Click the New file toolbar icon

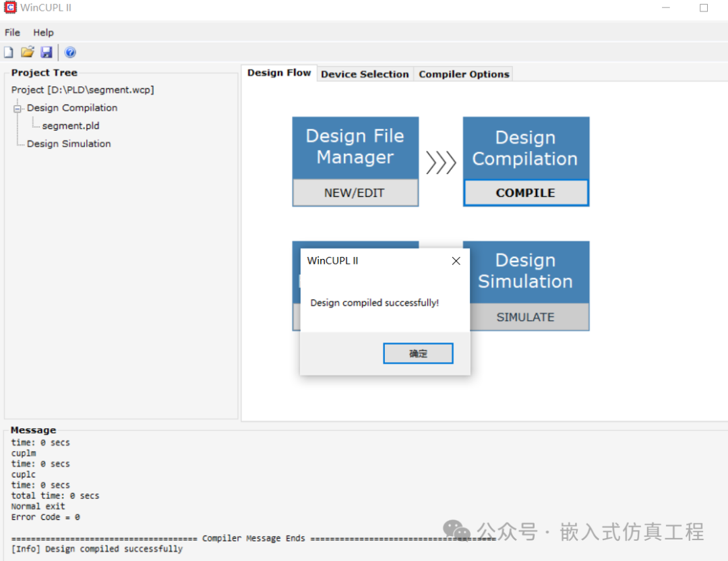pyautogui.click(x=8, y=52)
